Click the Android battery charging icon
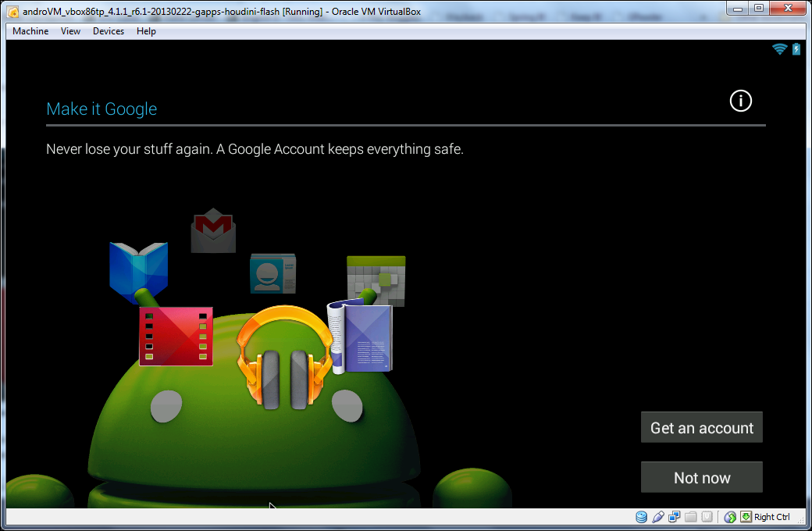Viewport: 812px width, 531px height. point(796,49)
